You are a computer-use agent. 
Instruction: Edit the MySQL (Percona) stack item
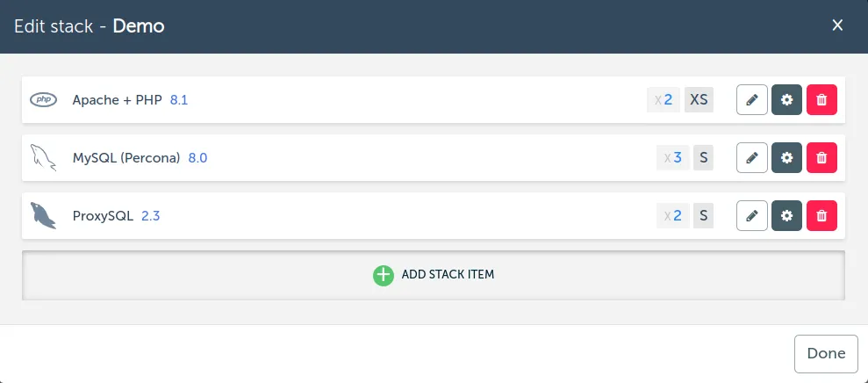click(x=751, y=158)
